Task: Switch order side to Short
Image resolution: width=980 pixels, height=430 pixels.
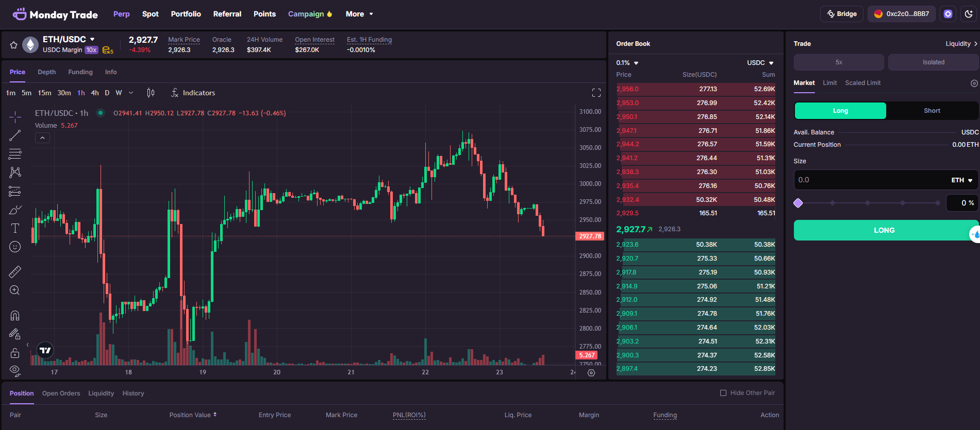Action: (932, 111)
